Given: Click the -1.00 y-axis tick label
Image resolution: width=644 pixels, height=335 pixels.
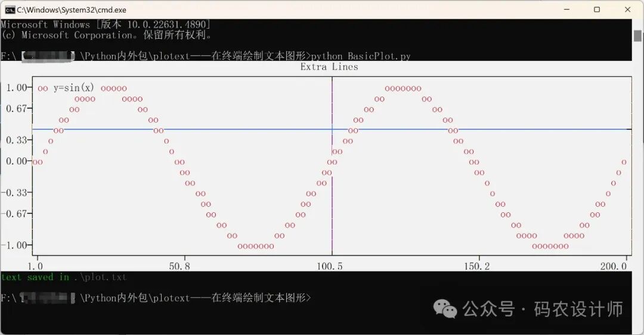Looking at the screenshot, I should 15,245.
